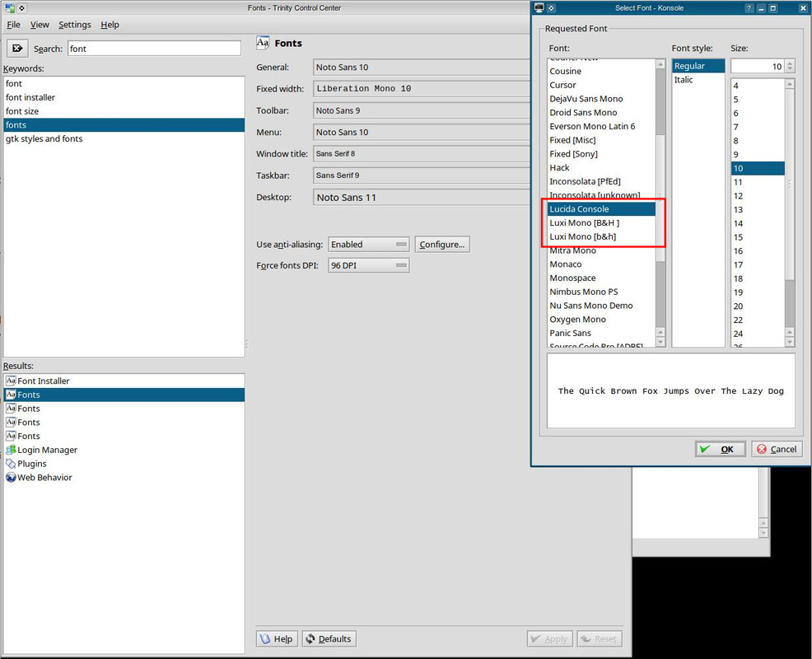Open the Settings menu
812x659 pixels.
(x=75, y=25)
